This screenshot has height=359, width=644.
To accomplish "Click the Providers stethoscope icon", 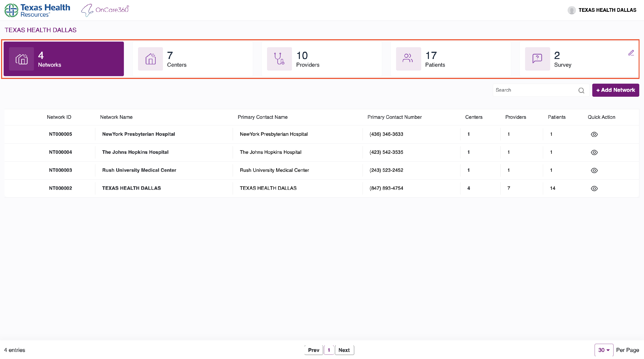I will pos(279,59).
